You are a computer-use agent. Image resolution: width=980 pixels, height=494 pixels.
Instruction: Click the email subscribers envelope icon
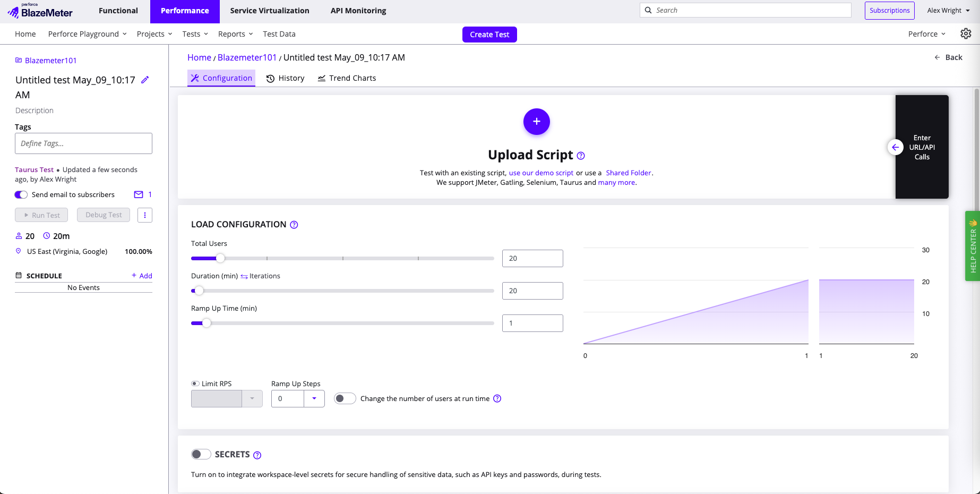click(139, 194)
